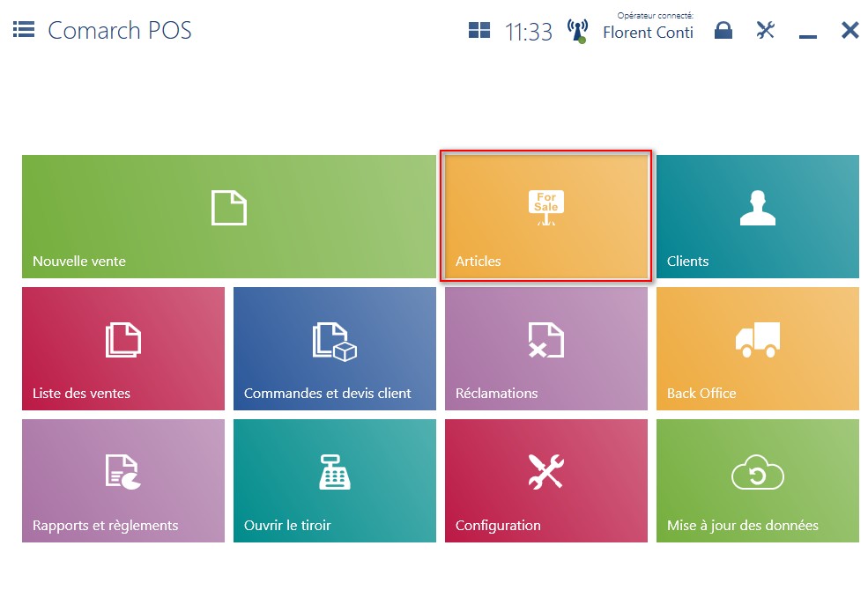
Task: Lock the session with the padlock icon
Action: click(723, 30)
